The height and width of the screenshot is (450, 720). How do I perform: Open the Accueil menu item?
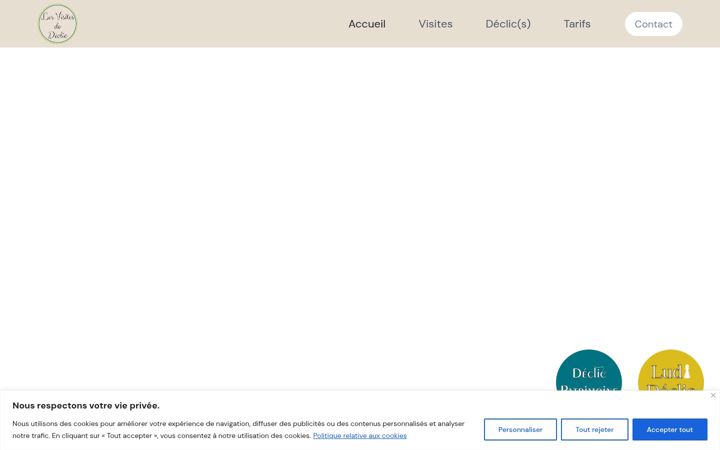[x=367, y=24]
